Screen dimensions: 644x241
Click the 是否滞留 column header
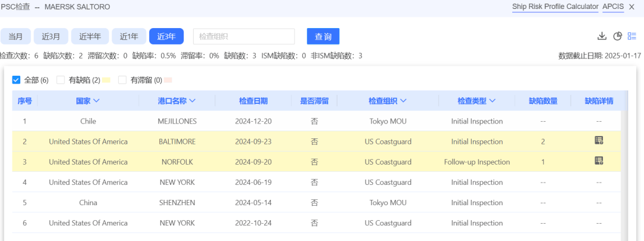[314, 101]
